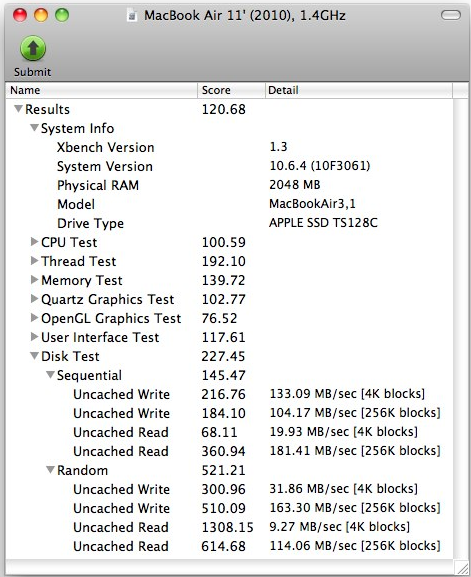Collapse the Sequential disclosure triangle

coord(50,375)
